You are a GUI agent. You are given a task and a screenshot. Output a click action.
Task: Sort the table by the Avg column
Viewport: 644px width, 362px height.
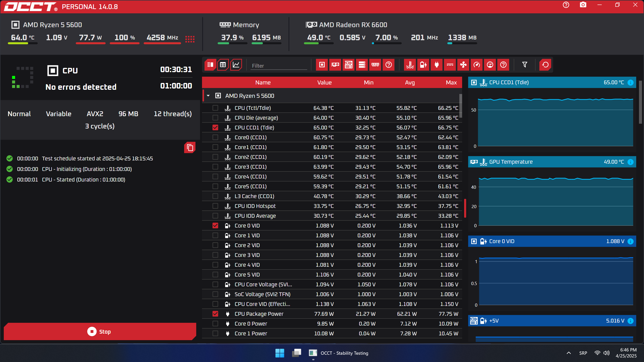410,82
